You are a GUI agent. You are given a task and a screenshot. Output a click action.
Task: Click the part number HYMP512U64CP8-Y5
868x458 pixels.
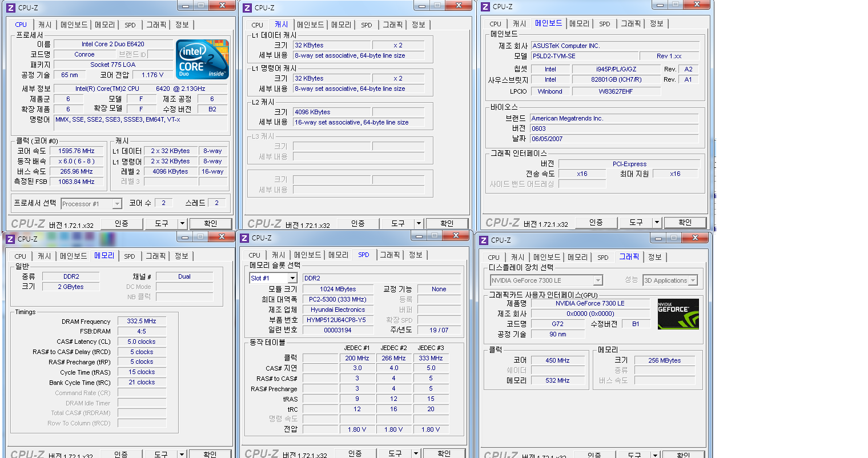click(x=338, y=320)
